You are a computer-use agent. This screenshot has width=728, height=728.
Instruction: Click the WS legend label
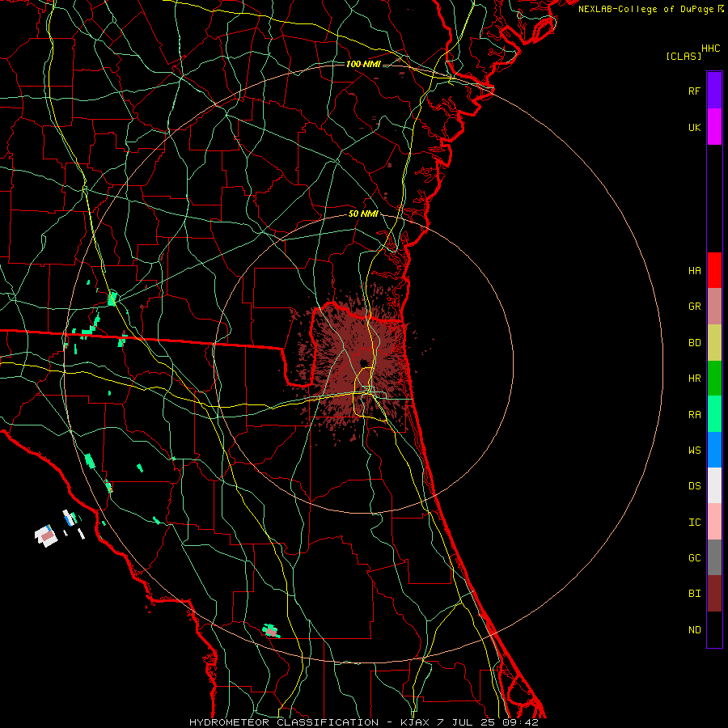[695, 451]
